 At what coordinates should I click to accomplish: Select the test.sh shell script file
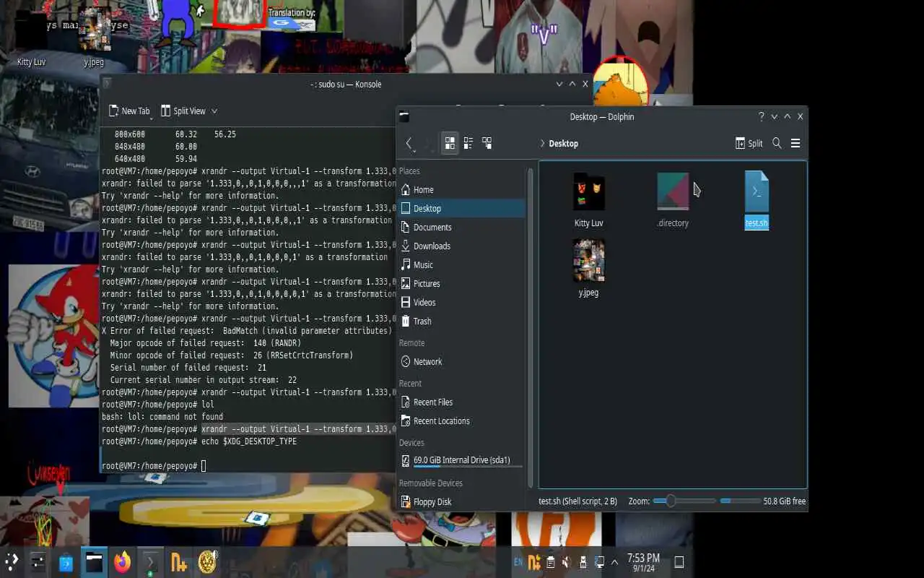[757, 200]
